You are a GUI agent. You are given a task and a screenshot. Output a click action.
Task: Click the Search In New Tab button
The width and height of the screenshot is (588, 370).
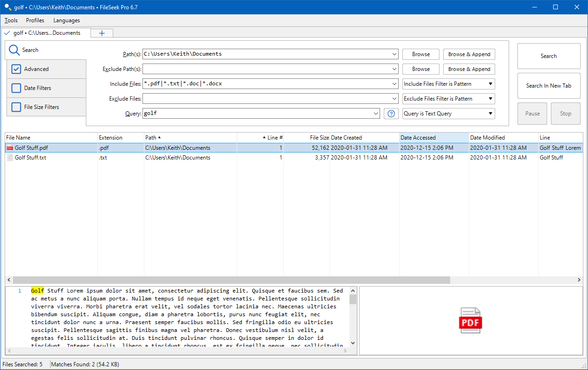click(x=549, y=86)
